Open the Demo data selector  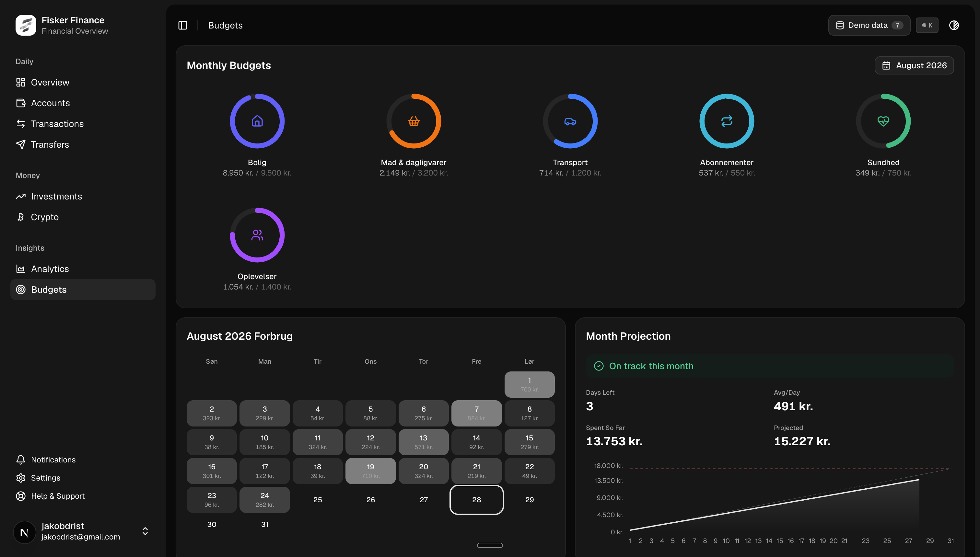(869, 25)
